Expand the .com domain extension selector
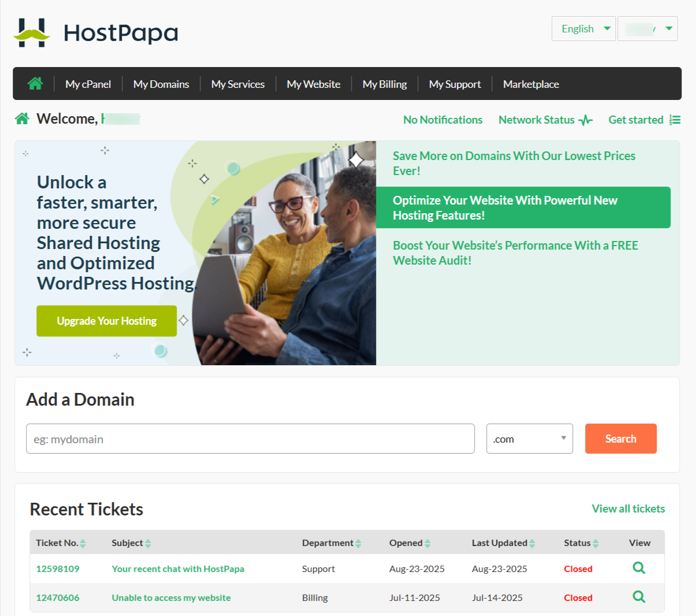The height and width of the screenshot is (616, 696). pos(530,439)
